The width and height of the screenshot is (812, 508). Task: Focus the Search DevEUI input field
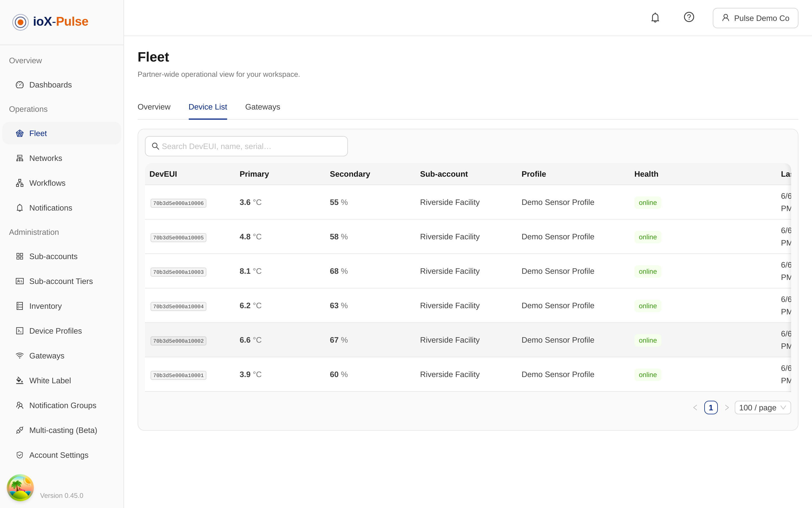point(246,146)
